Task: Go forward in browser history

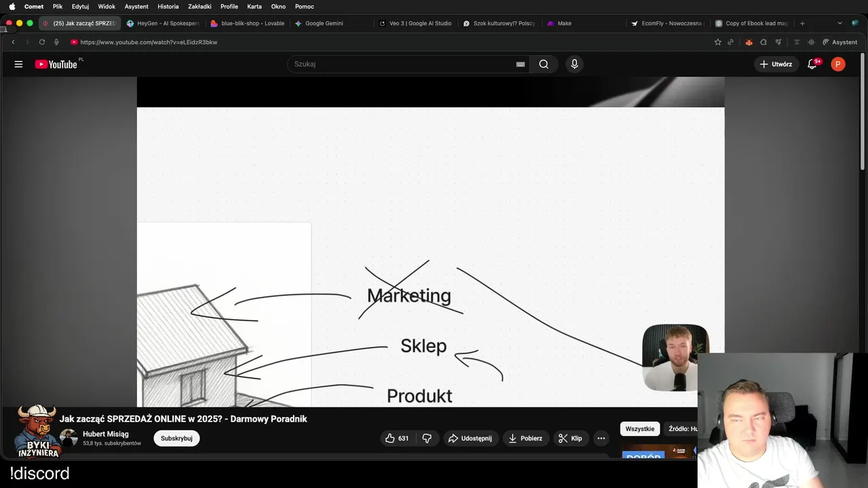Action: click(27, 42)
